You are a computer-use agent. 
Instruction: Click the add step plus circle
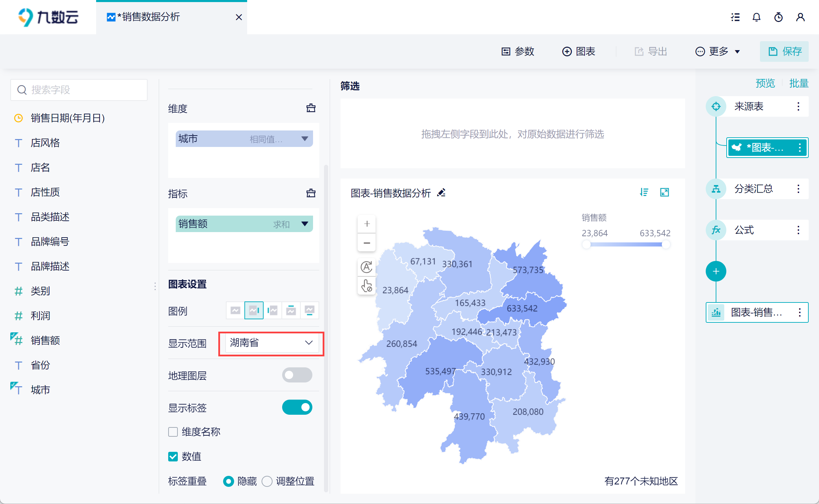pyautogui.click(x=716, y=271)
